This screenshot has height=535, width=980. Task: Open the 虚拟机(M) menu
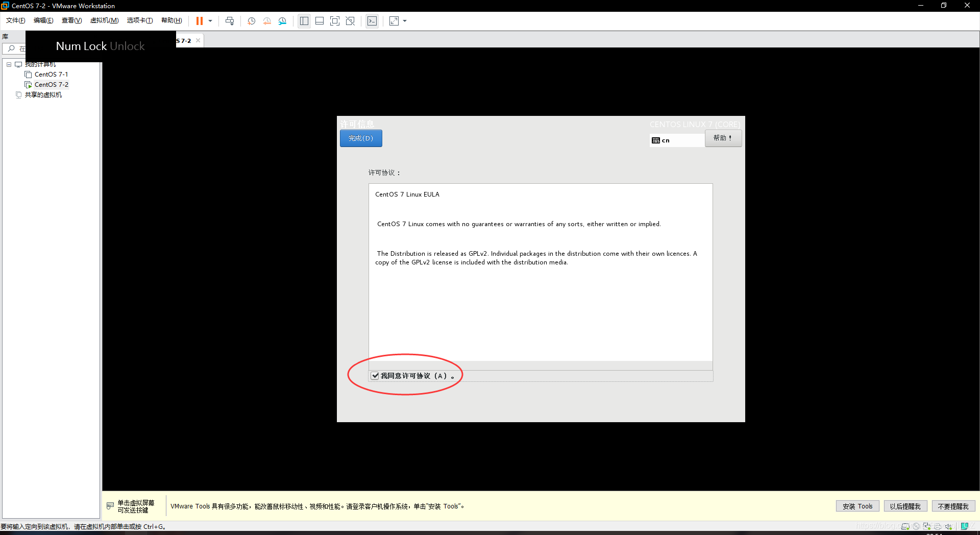104,20
